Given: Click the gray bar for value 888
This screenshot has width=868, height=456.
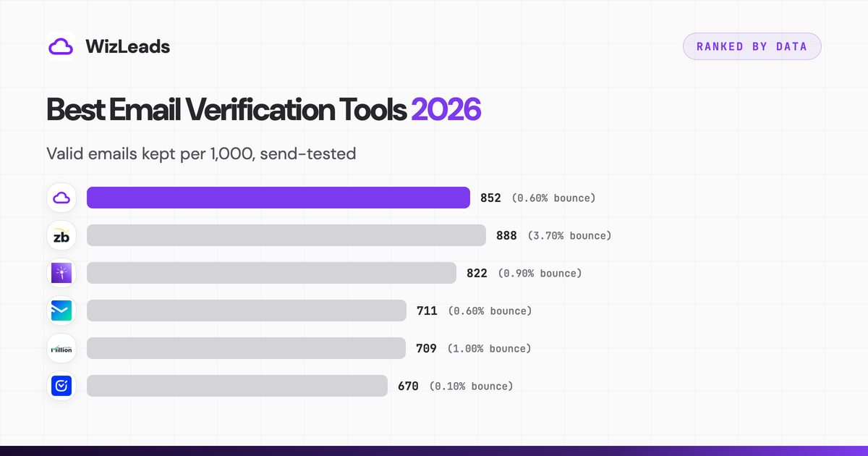Looking at the screenshot, I should 286,235.
